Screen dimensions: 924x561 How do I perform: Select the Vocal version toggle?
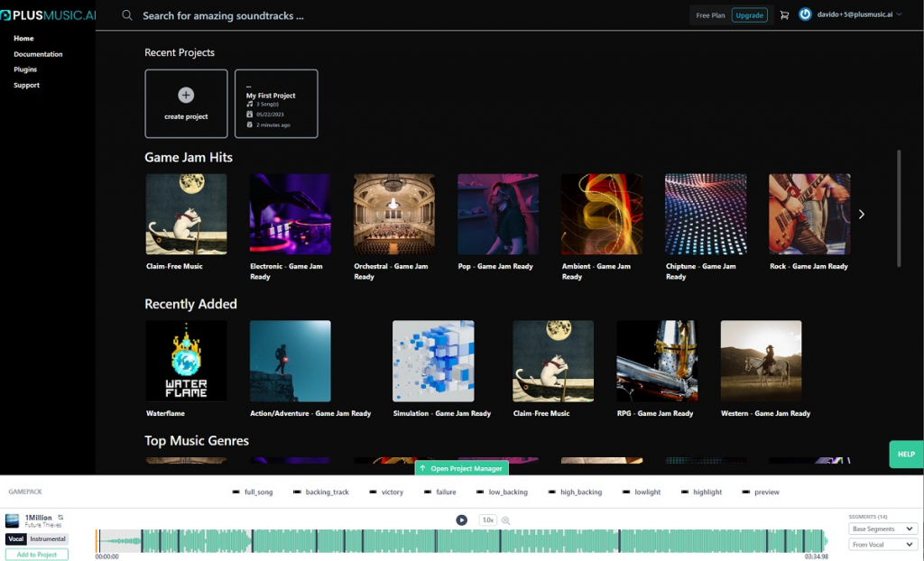point(16,539)
